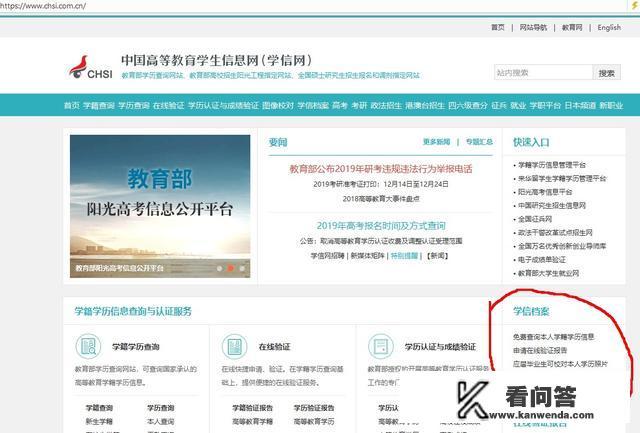The width and height of the screenshot is (640, 433).
Task: Open 学籍验证报告 in the 在线验证 card
Action: 252,407
